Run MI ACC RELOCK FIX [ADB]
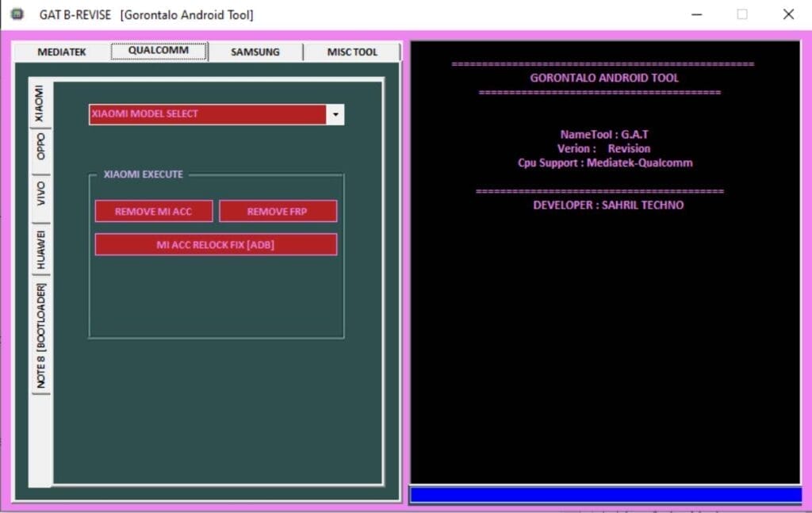The image size is (812, 513). [216, 244]
